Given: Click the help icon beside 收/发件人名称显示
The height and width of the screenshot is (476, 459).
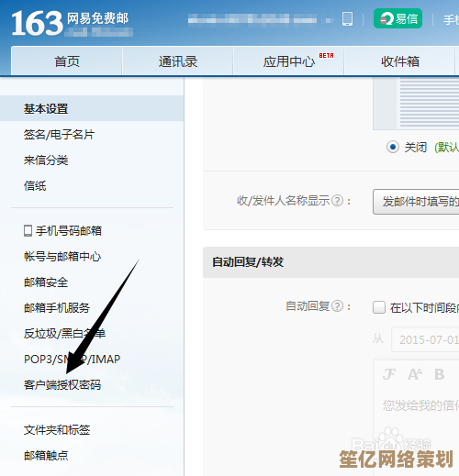Looking at the screenshot, I should pos(338,201).
